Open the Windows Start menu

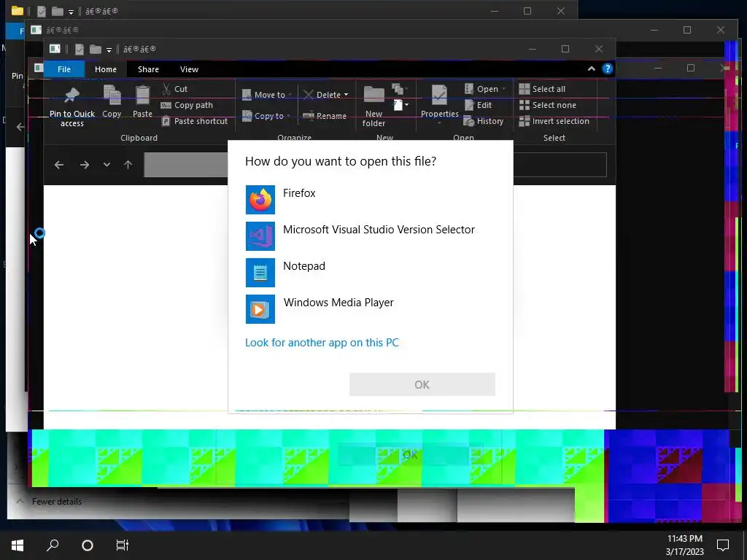pyautogui.click(x=18, y=545)
